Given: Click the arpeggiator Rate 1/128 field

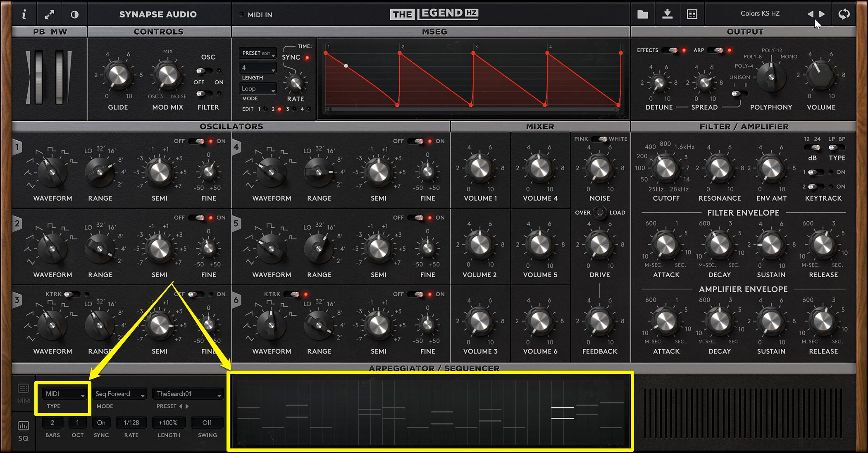Looking at the screenshot, I should (131, 423).
